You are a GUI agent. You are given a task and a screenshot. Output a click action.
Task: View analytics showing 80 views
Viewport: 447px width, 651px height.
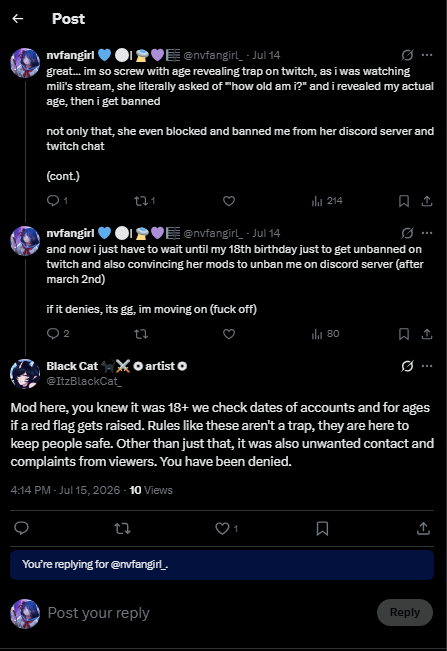tap(325, 334)
